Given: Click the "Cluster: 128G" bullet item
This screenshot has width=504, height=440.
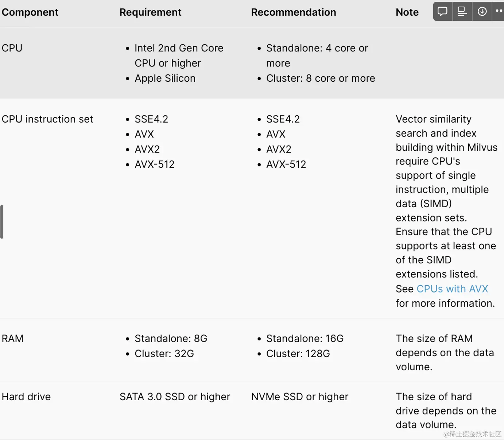Looking at the screenshot, I should coord(298,354).
